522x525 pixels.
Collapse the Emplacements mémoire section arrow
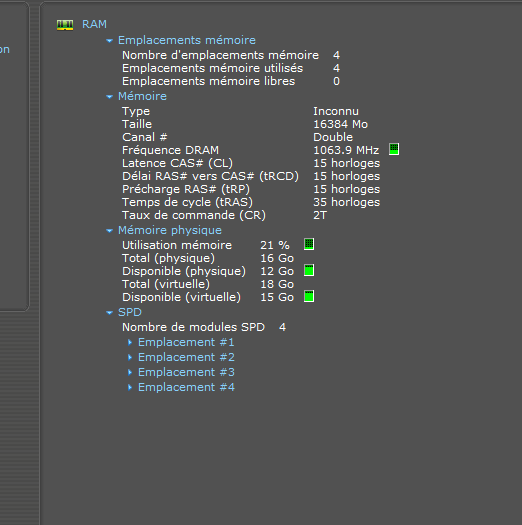[109, 41]
